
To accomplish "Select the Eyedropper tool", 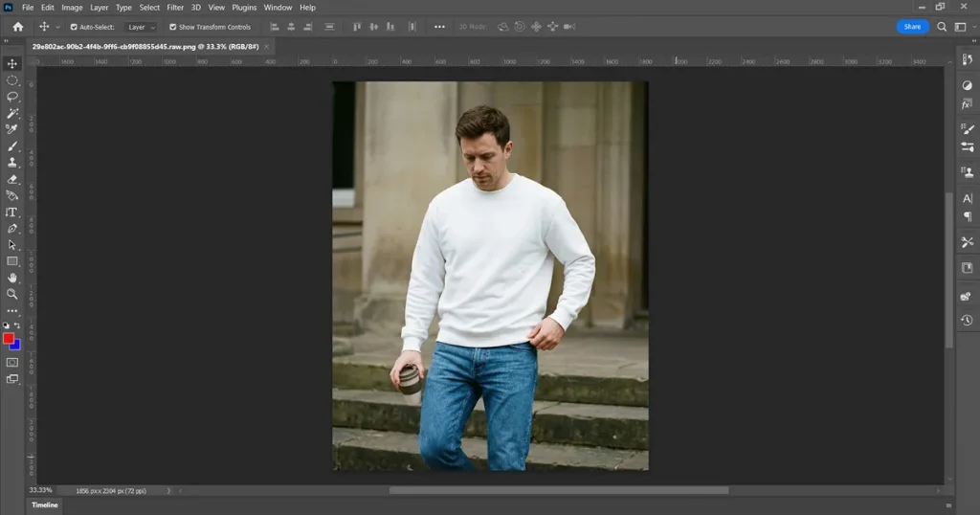I will coord(11,129).
